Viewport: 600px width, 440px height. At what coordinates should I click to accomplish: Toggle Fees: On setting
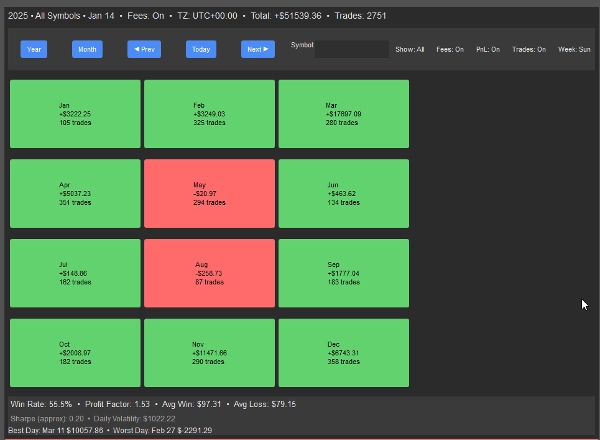tap(452, 49)
